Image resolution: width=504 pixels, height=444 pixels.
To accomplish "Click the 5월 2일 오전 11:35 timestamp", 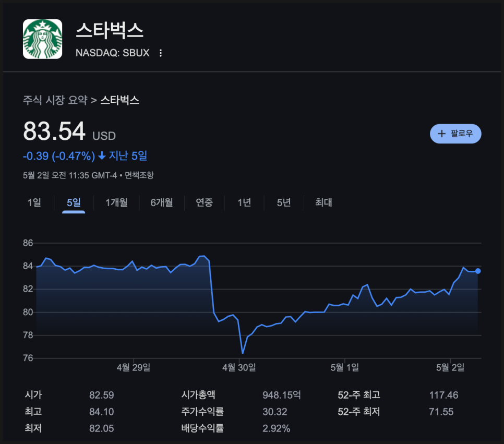I will [x=70, y=175].
